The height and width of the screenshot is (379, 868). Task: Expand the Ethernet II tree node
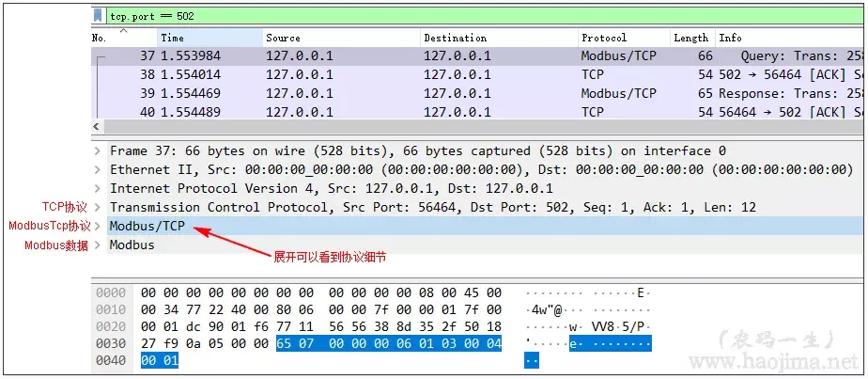98,169
